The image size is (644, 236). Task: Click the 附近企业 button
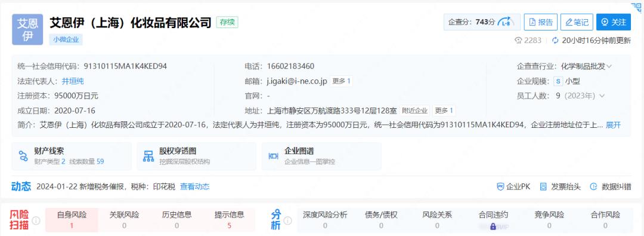click(x=415, y=111)
